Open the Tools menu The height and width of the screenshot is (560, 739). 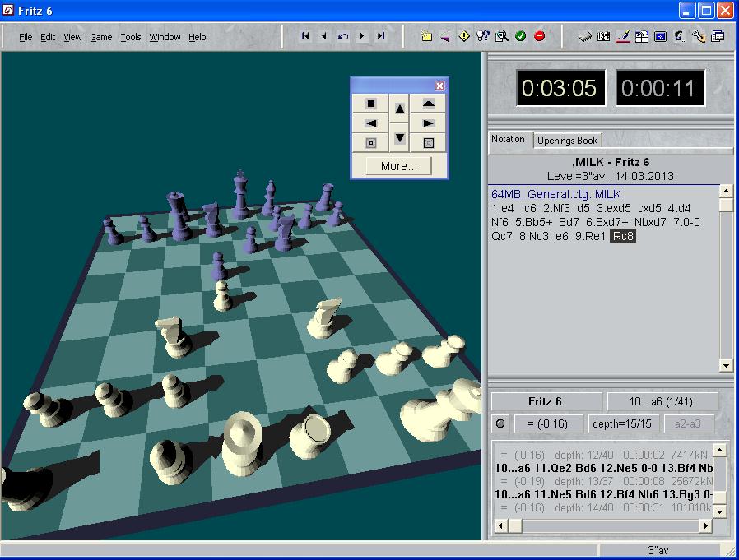coord(131,37)
